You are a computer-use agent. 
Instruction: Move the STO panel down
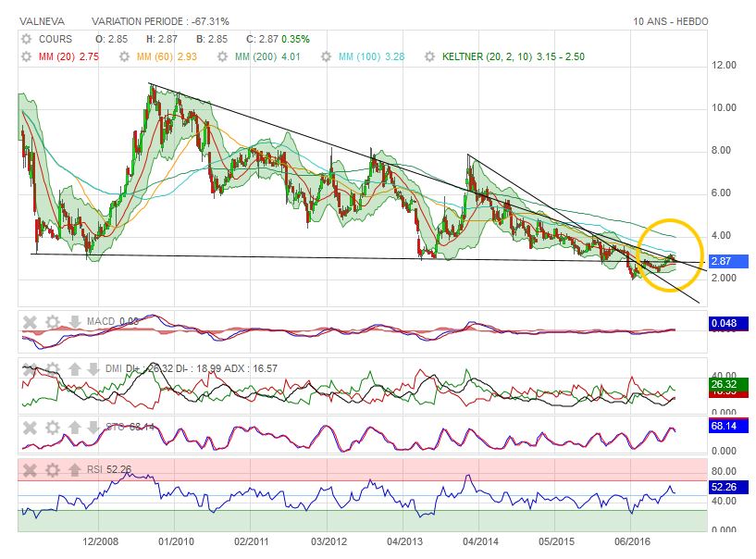click(x=93, y=428)
